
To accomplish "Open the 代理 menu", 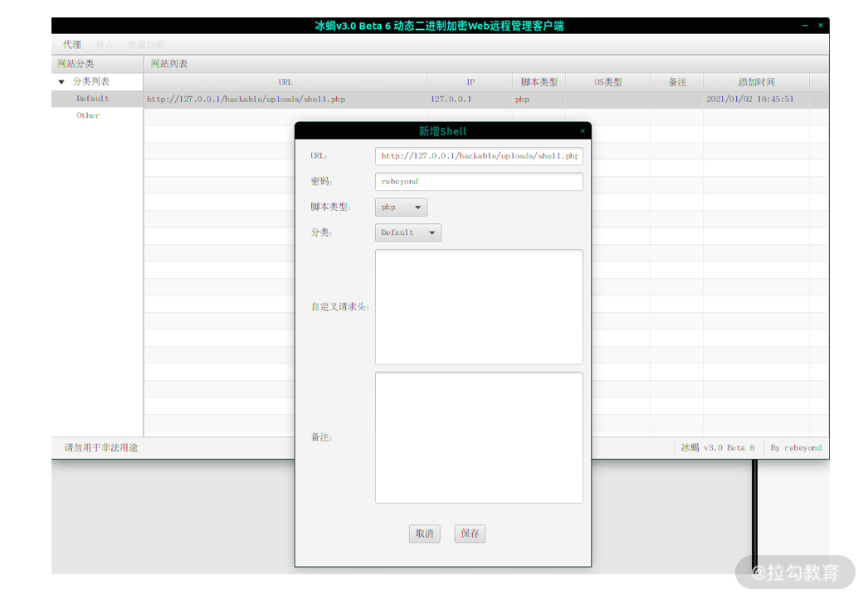I will pyautogui.click(x=72, y=44).
